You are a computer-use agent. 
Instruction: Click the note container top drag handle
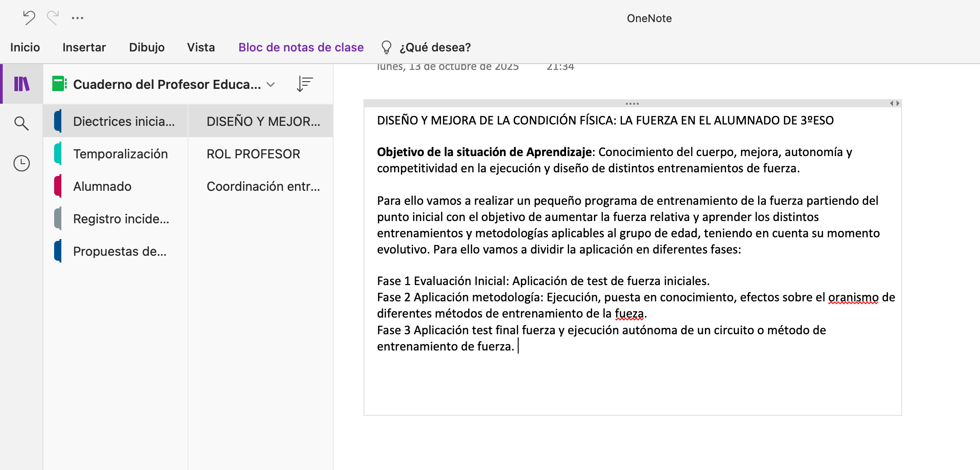tap(632, 104)
